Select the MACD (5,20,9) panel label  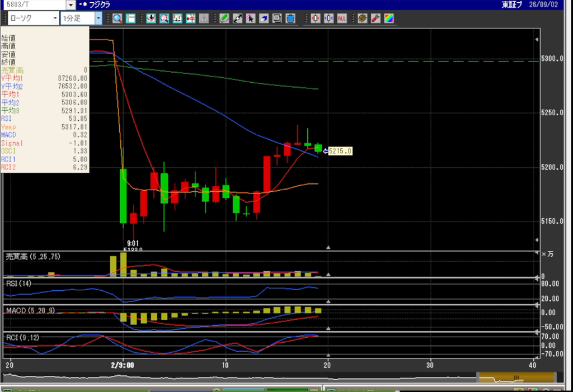(x=30, y=310)
